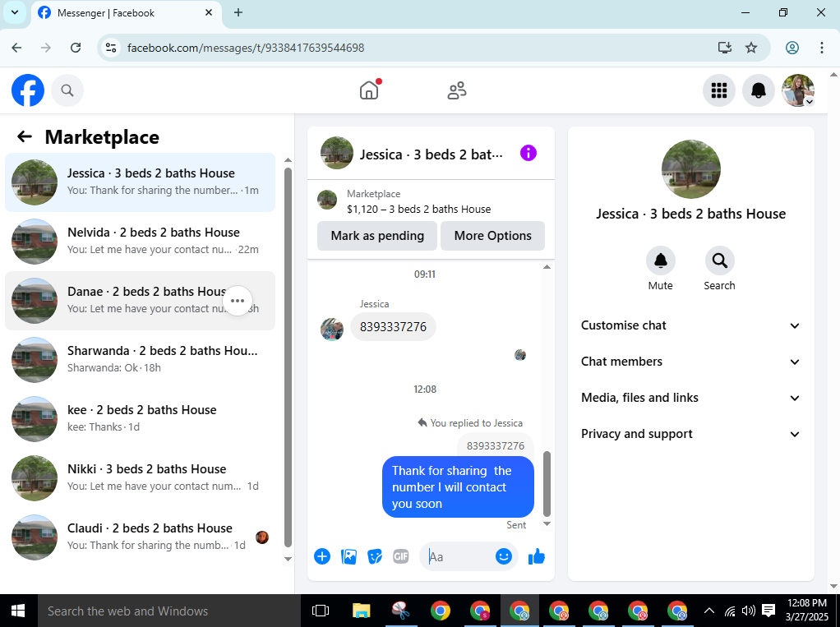Click More Options button

(x=493, y=236)
